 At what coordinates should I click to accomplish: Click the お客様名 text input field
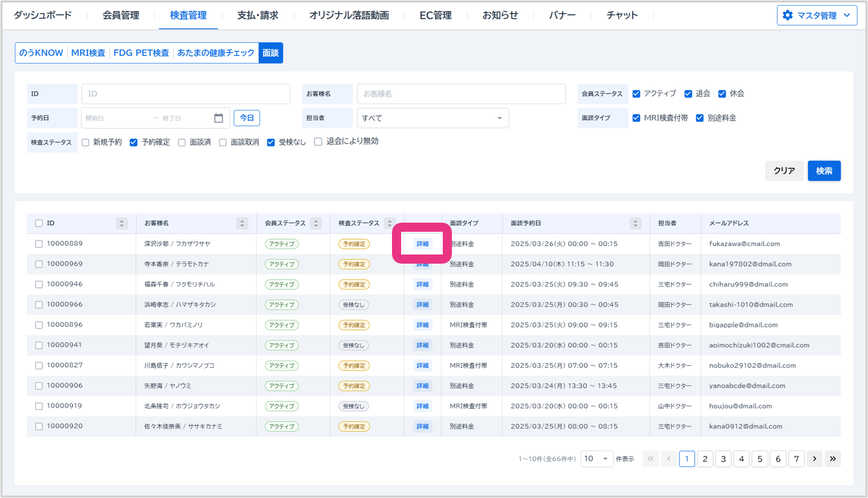[461, 94]
